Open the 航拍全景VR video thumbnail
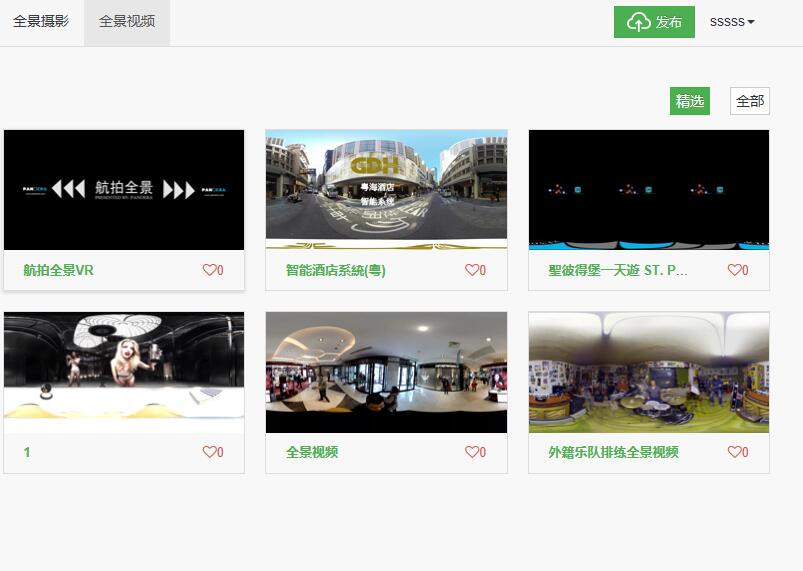803x571 pixels. click(124, 189)
